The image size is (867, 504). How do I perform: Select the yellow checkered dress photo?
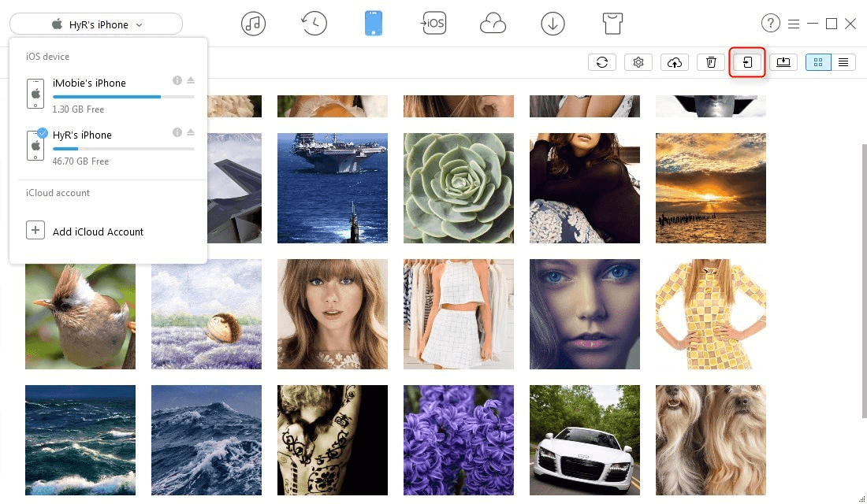tap(710, 314)
